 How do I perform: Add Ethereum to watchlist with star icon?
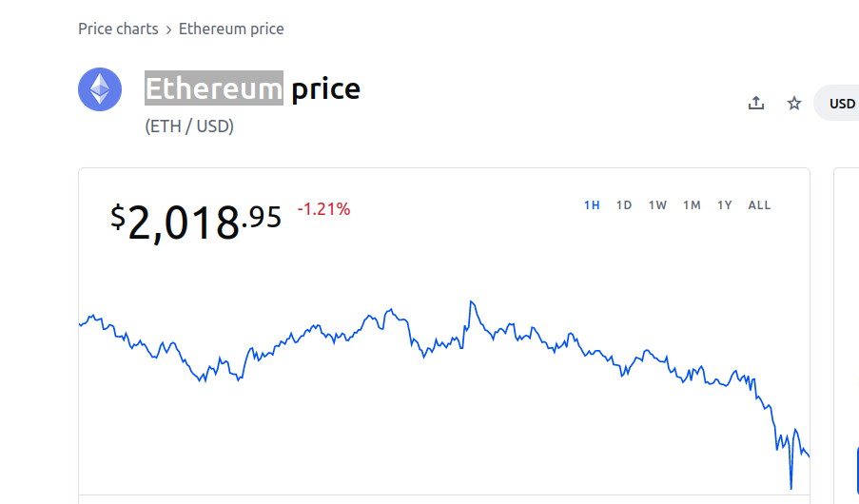coord(793,103)
